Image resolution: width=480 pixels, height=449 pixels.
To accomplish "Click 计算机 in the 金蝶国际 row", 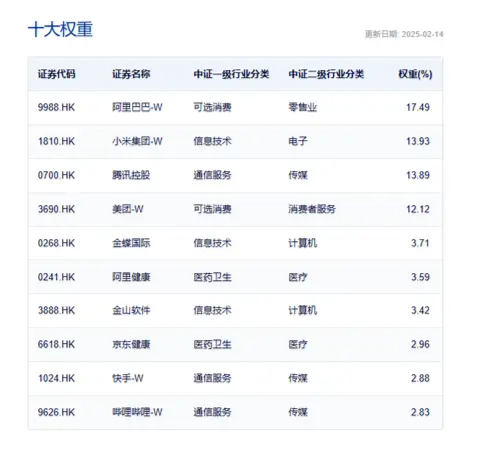I will [x=303, y=243].
